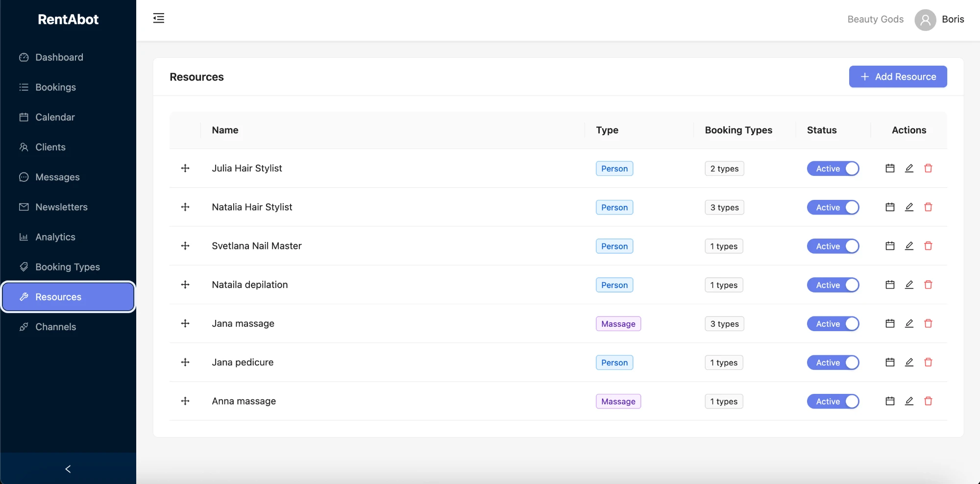
Task: Click the user avatar icon
Action: (925, 20)
